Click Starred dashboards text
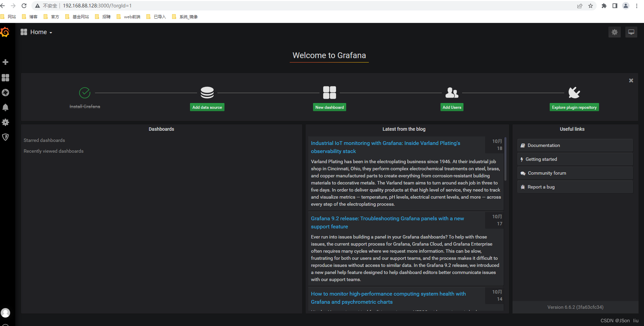 [x=44, y=140]
